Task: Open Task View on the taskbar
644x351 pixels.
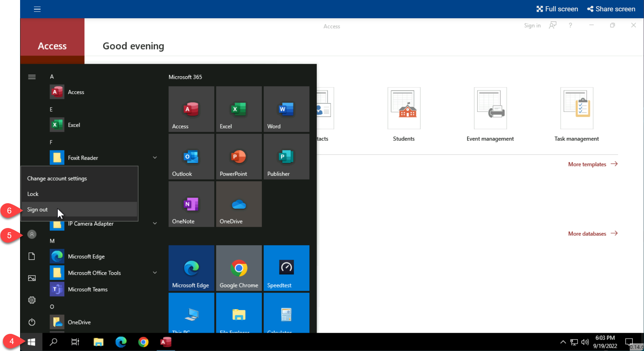Action: (75, 342)
